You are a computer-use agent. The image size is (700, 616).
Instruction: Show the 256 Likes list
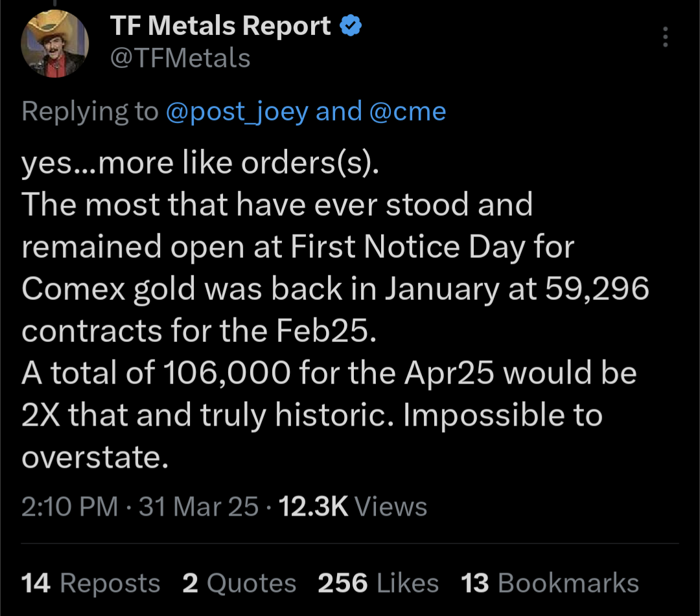pyautogui.click(x=378, y=583)
